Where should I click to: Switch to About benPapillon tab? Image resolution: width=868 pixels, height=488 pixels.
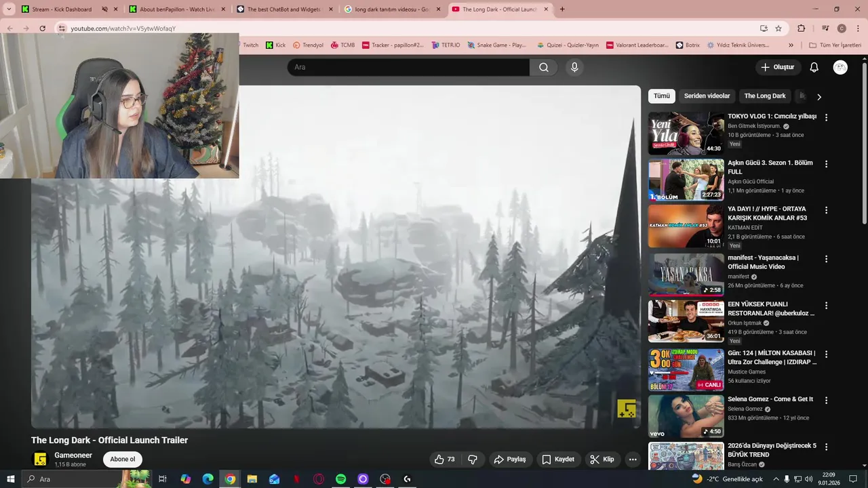[x=178, y=9]
